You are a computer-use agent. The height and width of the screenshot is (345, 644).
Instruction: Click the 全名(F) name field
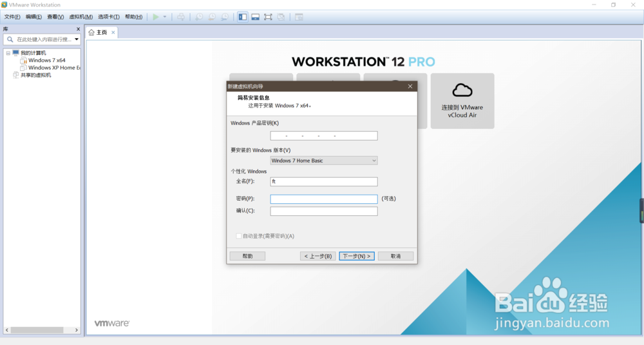(x=324, y=181)
